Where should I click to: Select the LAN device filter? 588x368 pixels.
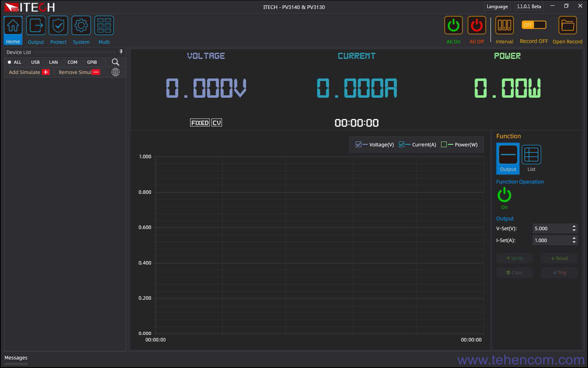[x=53, y=62]
